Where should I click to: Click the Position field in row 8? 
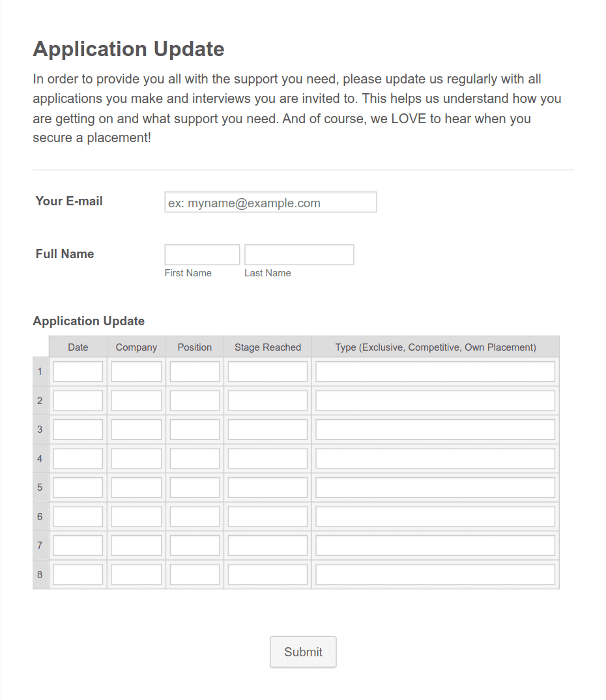(x=194, y=574)
